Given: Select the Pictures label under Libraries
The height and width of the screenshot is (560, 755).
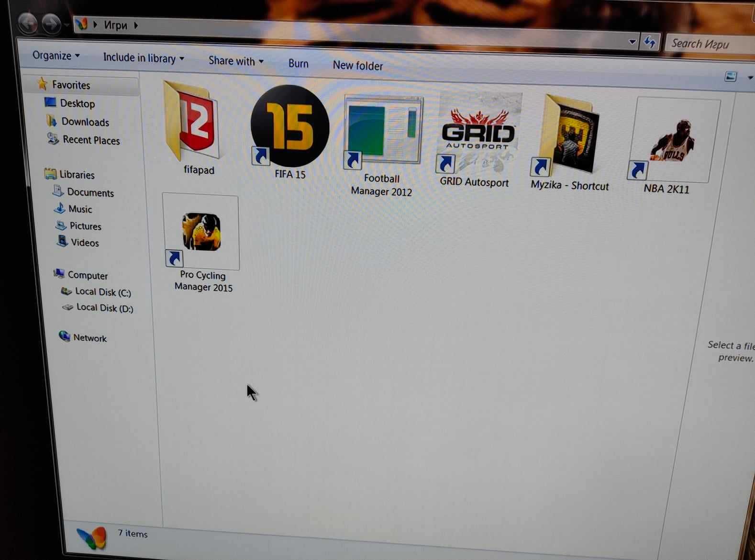Looking at the screenshot, I should pos(85,226).
